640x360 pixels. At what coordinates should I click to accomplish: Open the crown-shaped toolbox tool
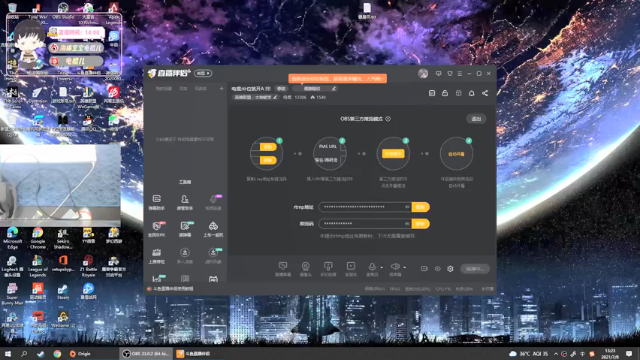pyautogui.click(x=156, y=256)
